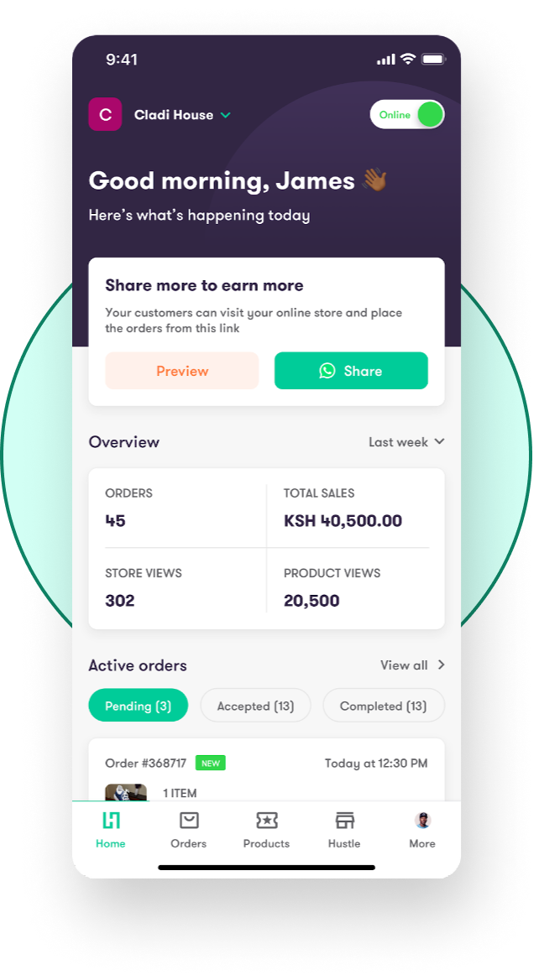Click the Cladi House store logo
Screen dimensions: 539x980
[x=105, y=115]
